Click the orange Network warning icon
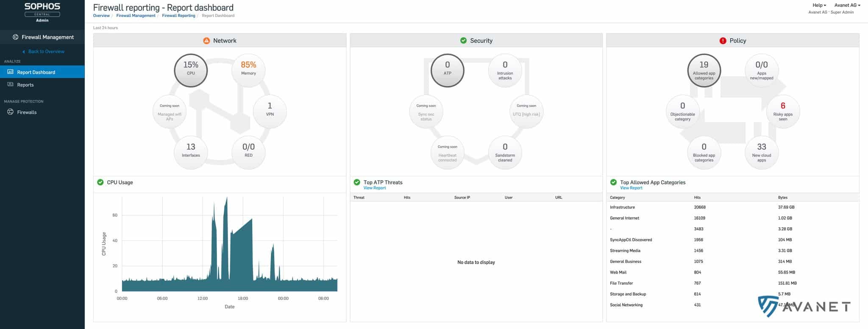Viewport: 868px width, 329px height. (x=206, y=41)
